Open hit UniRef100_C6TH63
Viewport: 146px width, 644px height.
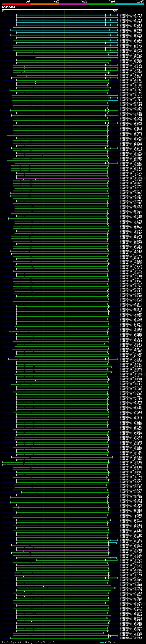pos(131,15)
